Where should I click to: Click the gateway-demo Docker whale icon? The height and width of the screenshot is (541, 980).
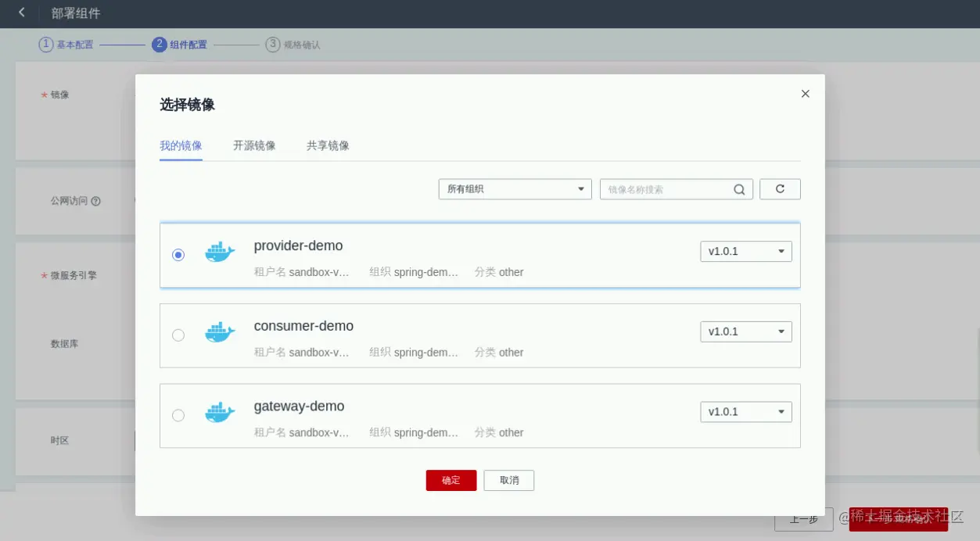pos(220,412)
